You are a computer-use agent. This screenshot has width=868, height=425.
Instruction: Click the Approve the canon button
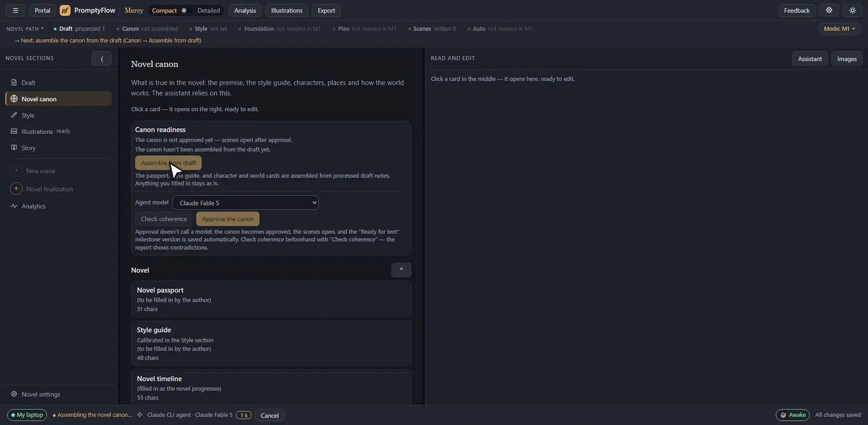pos(228,219)
